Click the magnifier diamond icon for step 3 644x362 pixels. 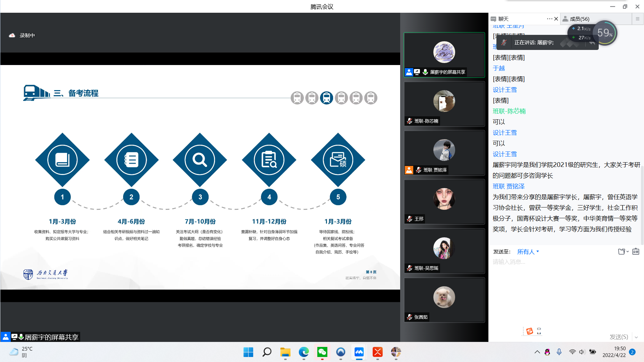200,160
